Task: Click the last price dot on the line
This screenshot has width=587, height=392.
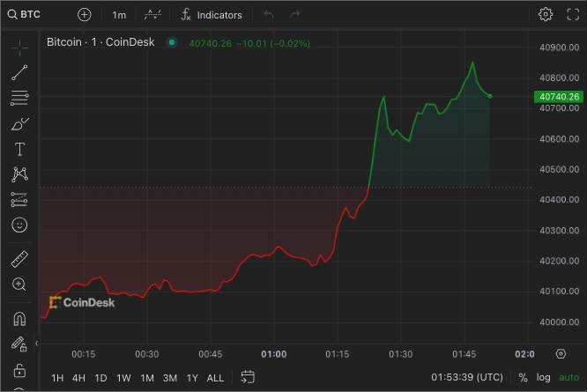Action: pos(490,97)
